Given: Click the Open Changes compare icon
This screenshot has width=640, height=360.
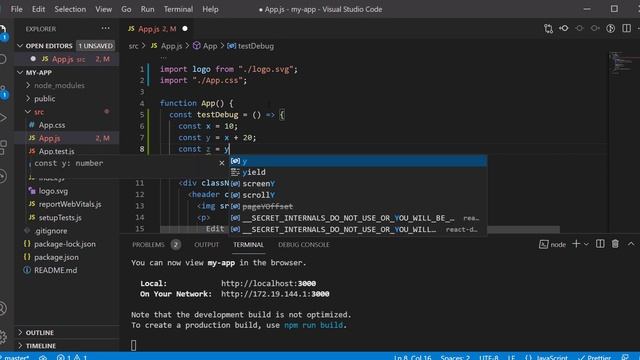Looking at the screenshot, I should click(548, 29).
